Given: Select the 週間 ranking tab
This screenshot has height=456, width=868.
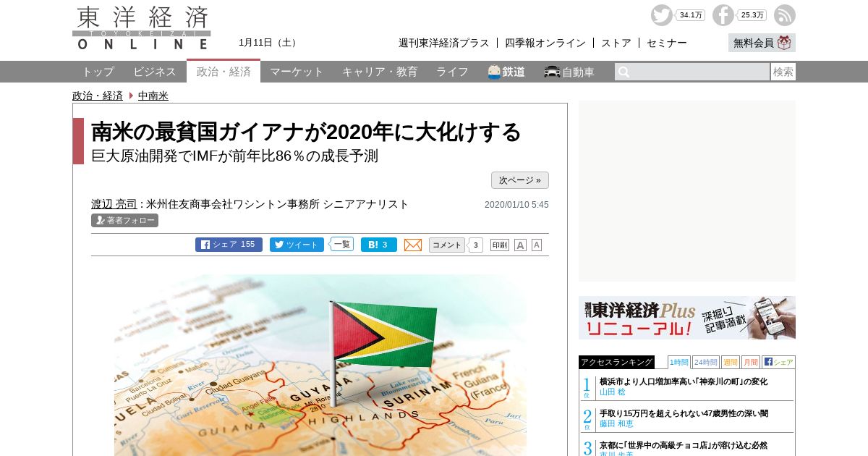Looking at the screenshot, I should (731, 362).
